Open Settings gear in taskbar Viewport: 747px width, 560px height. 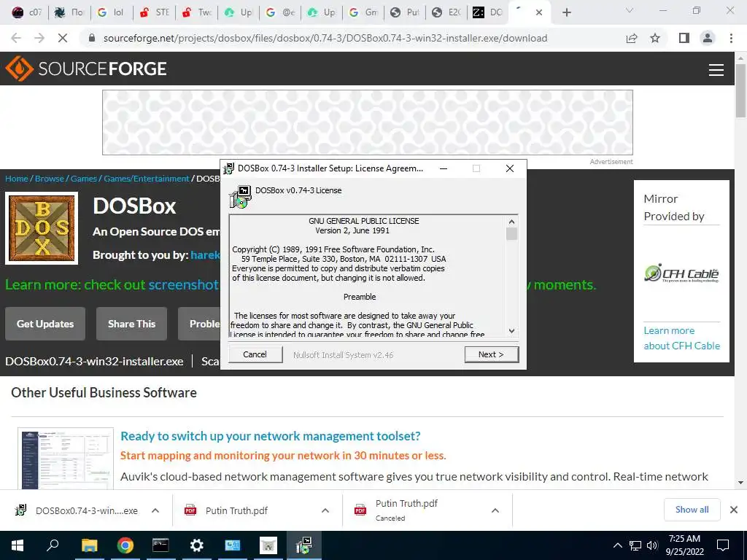pos(197,545)
